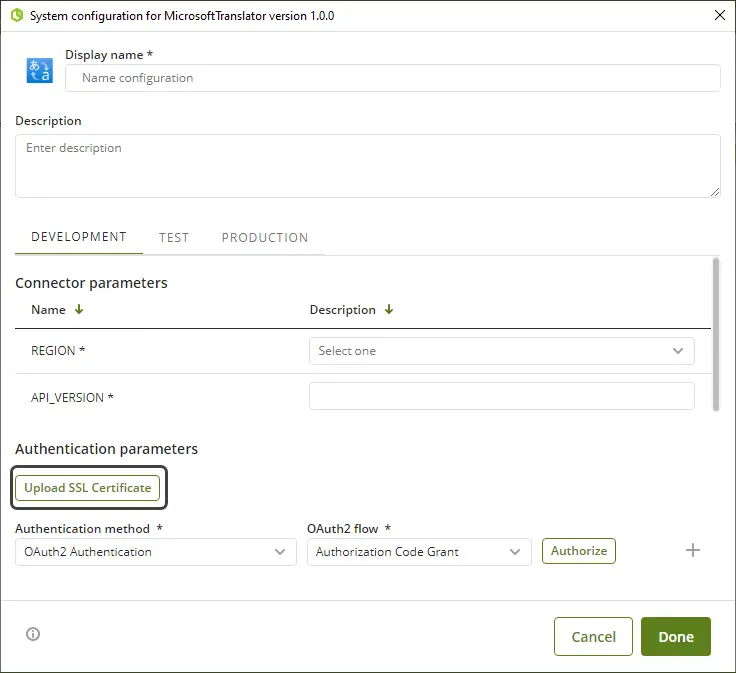Click the REGION * parameter label

[58, 351]
